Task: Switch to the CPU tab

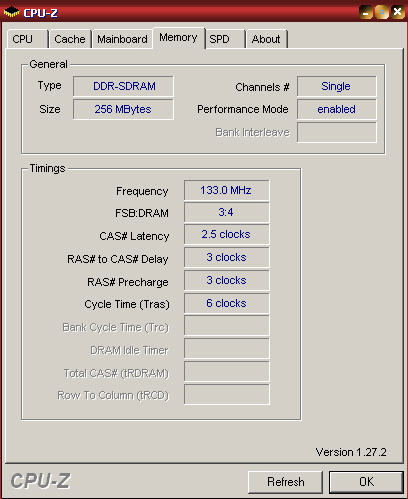Action: [28, 39]
